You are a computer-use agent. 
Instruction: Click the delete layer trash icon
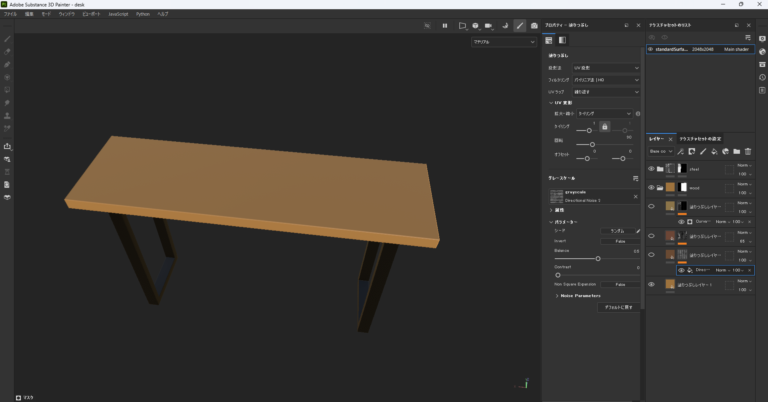[x=747, y=151]
